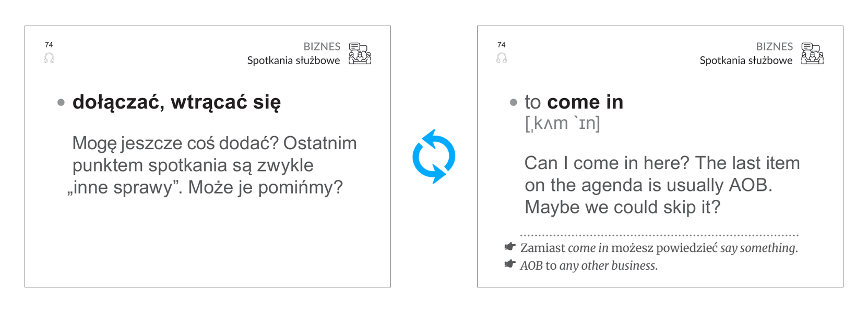Click the blue flip-card sync arrows icon

tap(434, 156)
